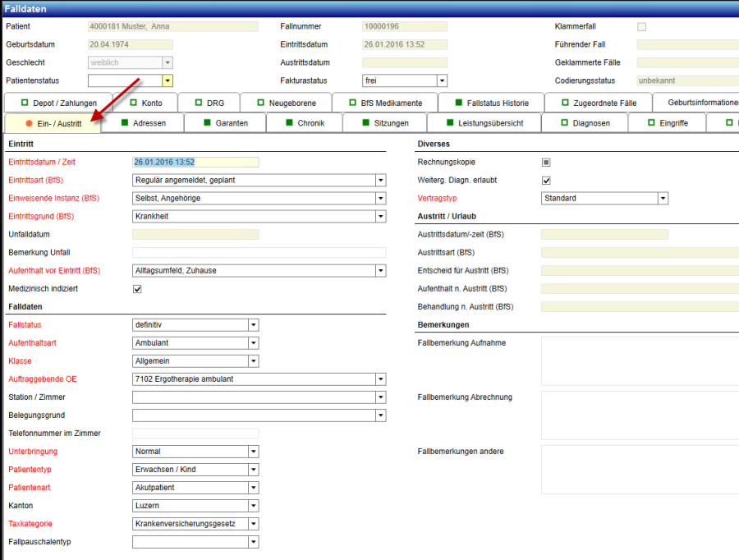Toggle the Klammerfall checkbox
This screenshot has height=560, width=739.
pyautogui.click(x=642, y=27)
